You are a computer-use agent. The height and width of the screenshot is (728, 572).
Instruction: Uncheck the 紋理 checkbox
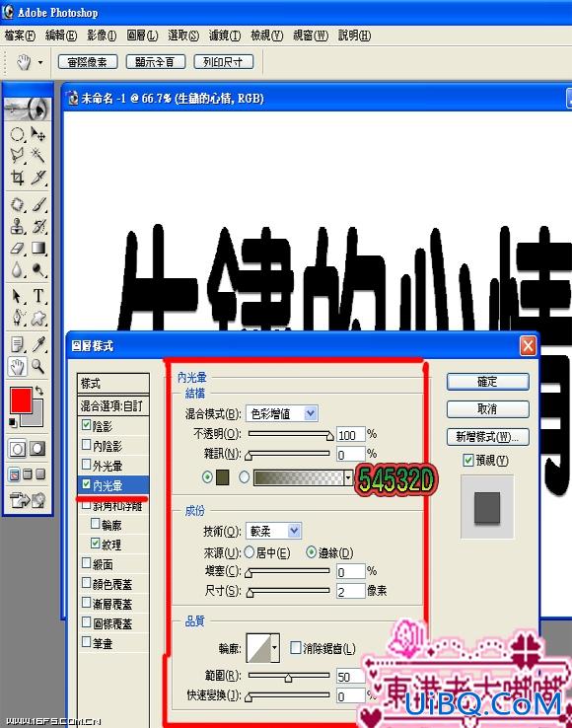(96, 544)
